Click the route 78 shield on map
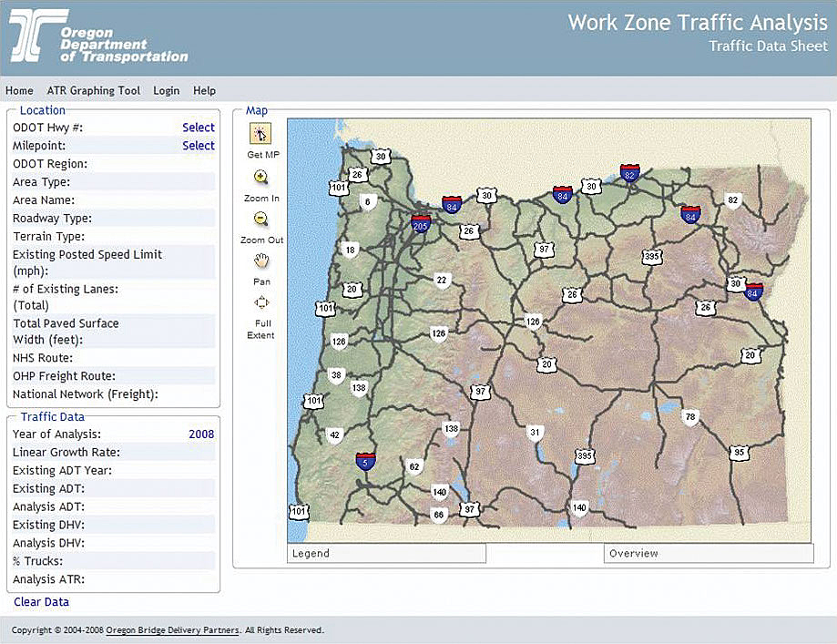Viewport: 837px width, 644px height. pyautogui.click(x=690, y=417)
